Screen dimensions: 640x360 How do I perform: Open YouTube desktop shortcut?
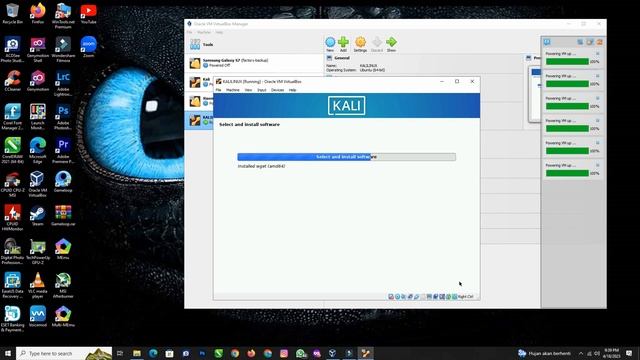[x=88, y=13]
